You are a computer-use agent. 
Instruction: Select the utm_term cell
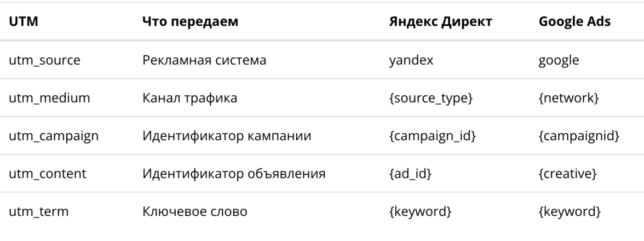tap(38, 211)
